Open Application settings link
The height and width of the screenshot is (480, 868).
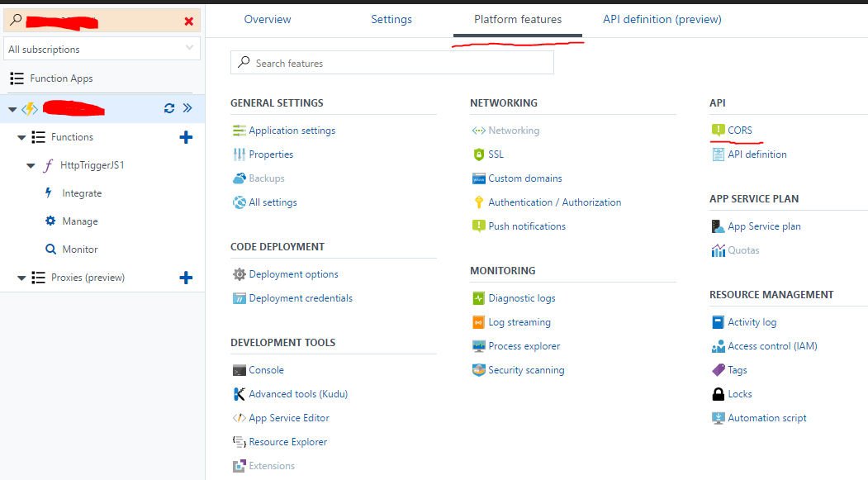tap(292, 131)
